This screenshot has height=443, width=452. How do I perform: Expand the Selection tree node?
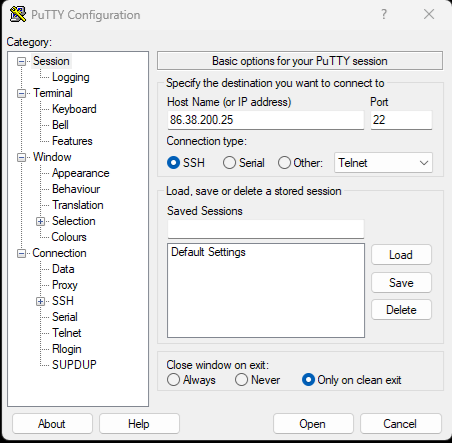[x=40, y=221]
